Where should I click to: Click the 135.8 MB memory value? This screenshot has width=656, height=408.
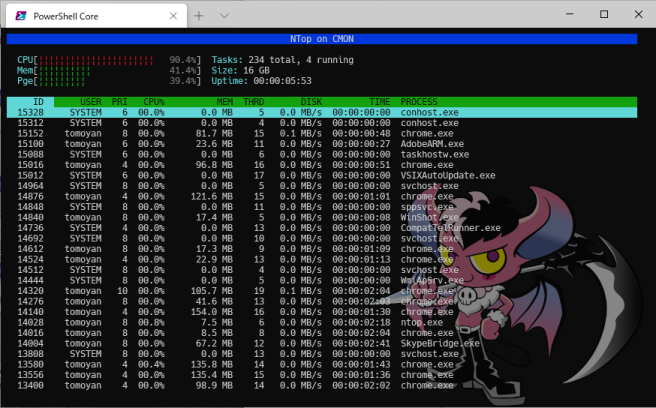coord(212,364)
